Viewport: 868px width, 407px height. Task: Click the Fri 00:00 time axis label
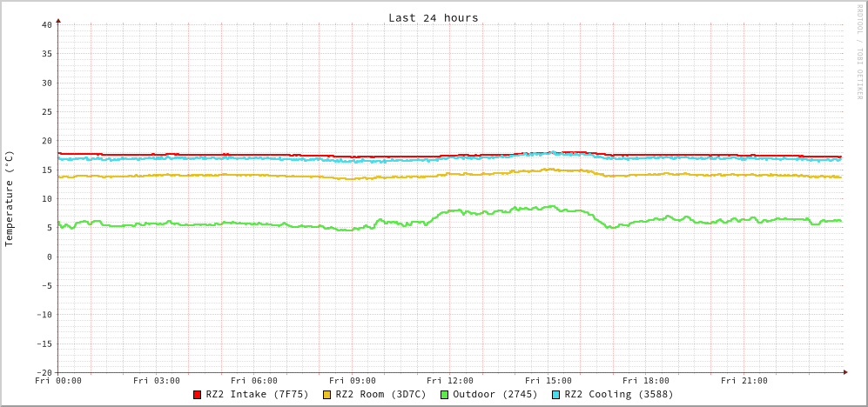coord(58,381)
